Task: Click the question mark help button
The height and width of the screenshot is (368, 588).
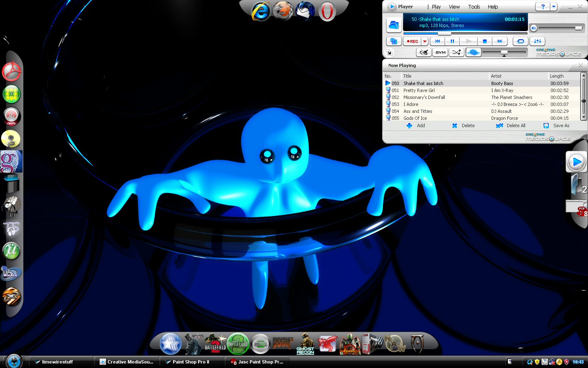Action: point(543,7)
